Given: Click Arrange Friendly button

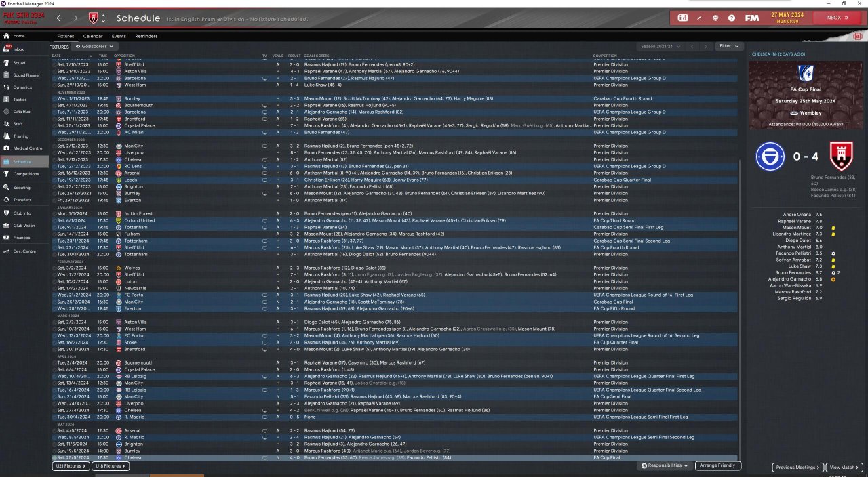Looking at the screenshot, I should pos(718,466).
